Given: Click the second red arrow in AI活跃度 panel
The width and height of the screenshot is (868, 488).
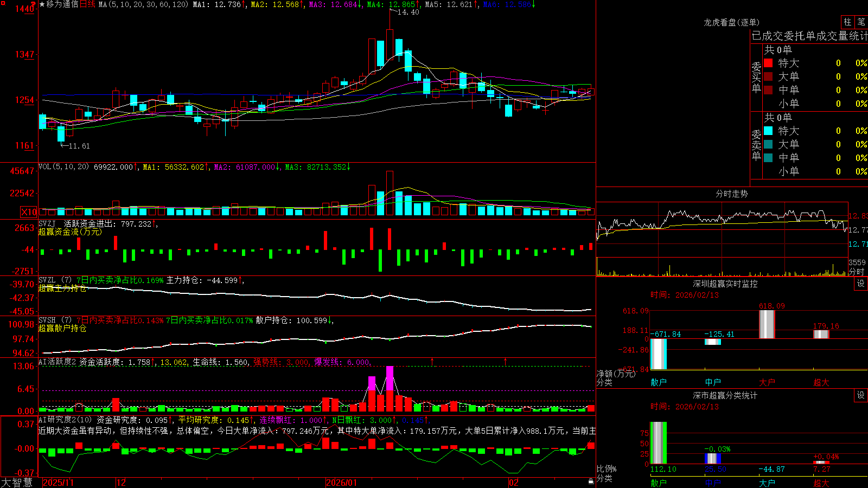Looking at the screenshot, I should pyautogui.click(x=506, y=361).
